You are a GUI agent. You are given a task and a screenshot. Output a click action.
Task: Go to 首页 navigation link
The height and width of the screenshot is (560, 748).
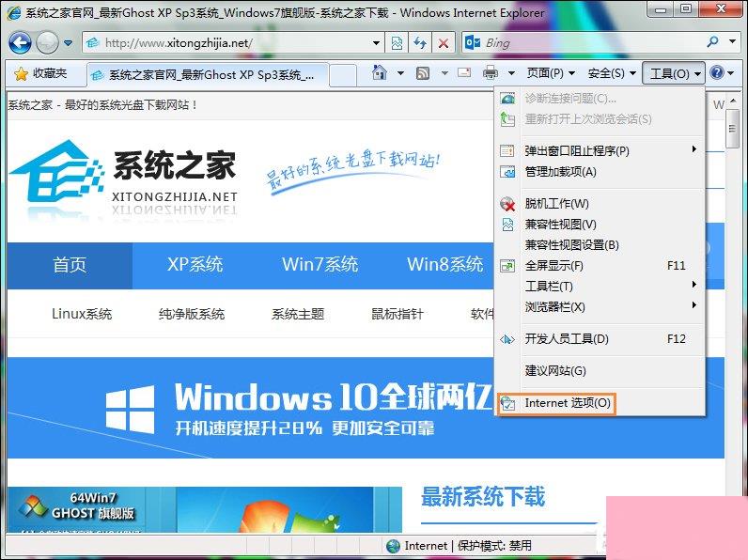pos(70,265)
